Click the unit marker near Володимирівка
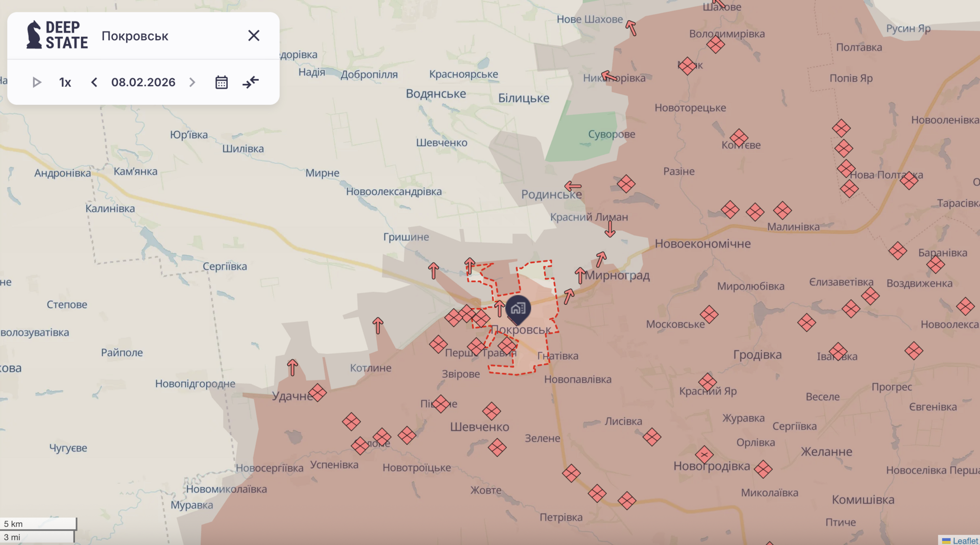980x545 pixels. click(x=715, y=45)
